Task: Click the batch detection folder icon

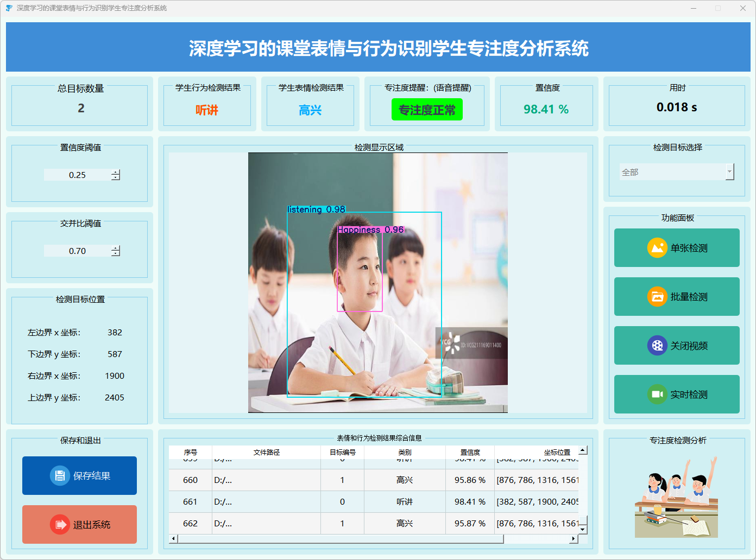Action: pos(657,297)
